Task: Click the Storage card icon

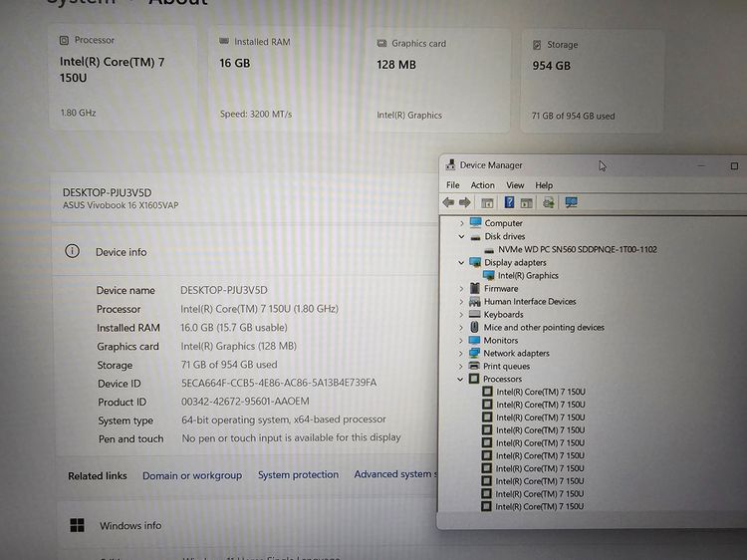Action: pyautogui.click(x=537, y=45)
